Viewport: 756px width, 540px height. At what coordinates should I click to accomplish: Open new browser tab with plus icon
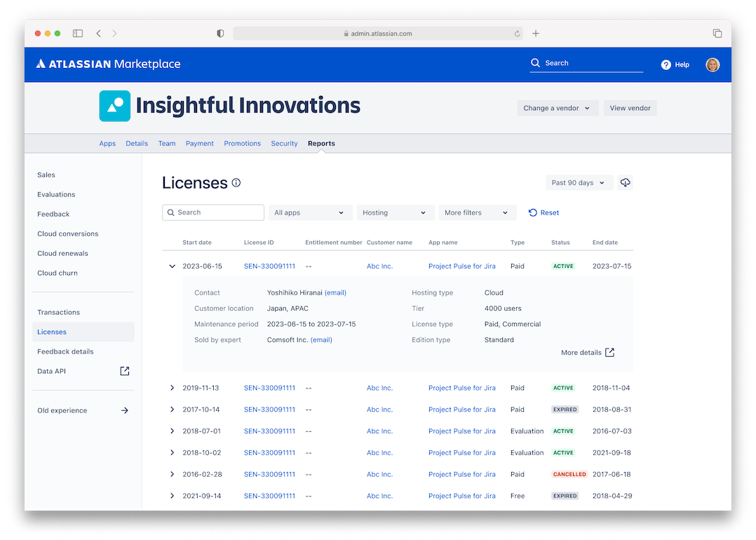536,34
